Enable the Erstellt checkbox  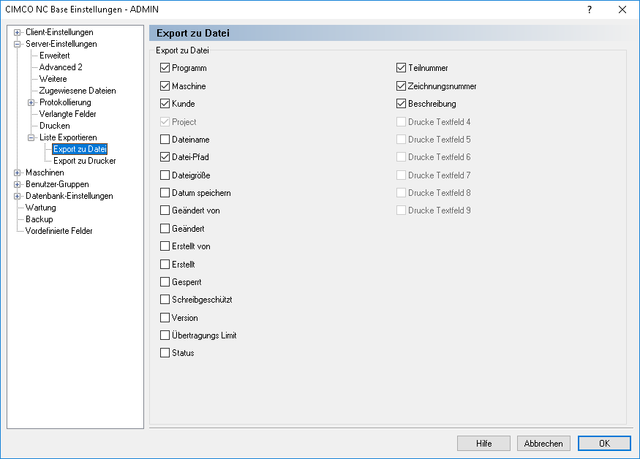pos(165,264)
